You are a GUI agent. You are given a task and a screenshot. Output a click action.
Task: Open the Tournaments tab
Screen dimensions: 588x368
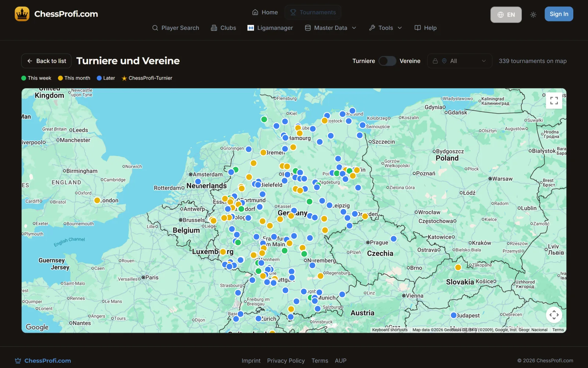[313, 12]
